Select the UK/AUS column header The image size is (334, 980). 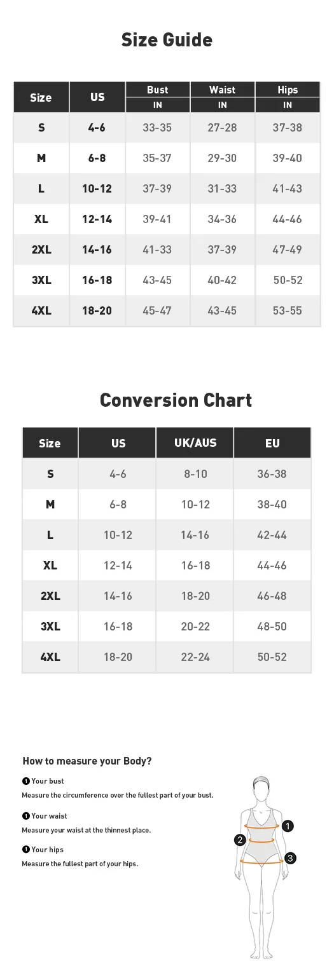195,443
